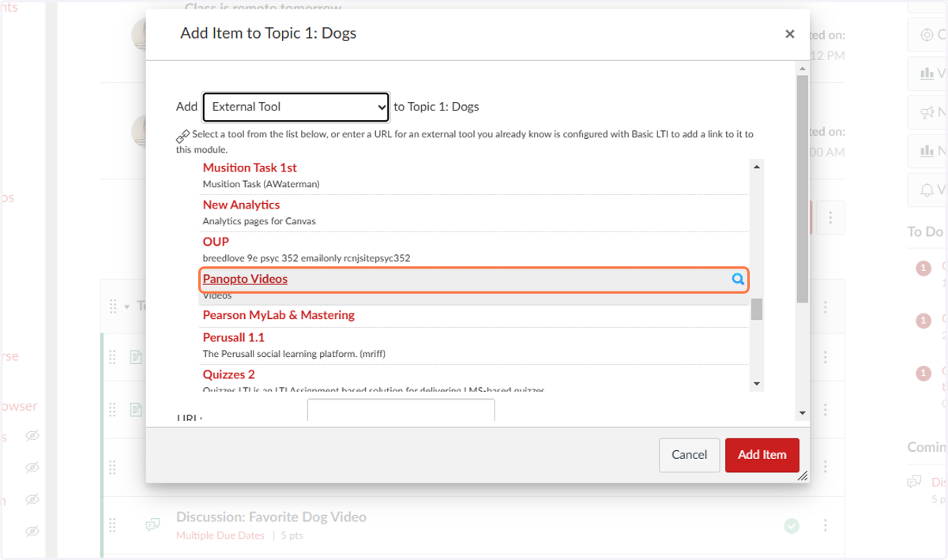This screenshot has width=948, height=560.
Task: Open the kebab menu beside the red button
Action: (830, 217)
